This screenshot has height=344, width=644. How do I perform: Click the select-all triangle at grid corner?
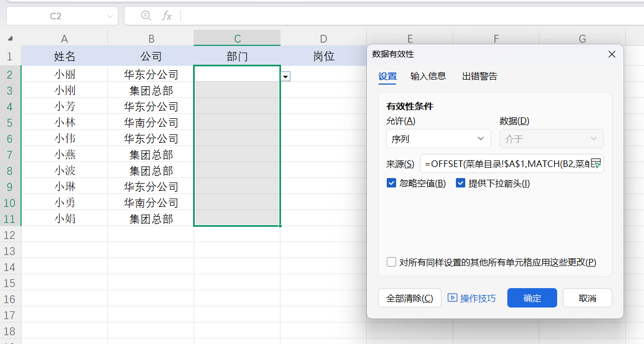[10, 39]
